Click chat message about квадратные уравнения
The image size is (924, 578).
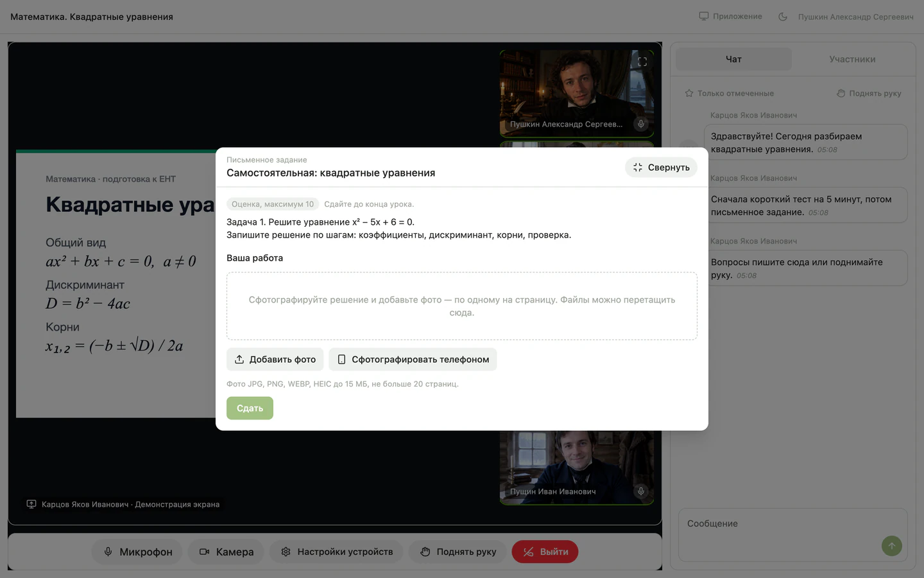(806, 143)
